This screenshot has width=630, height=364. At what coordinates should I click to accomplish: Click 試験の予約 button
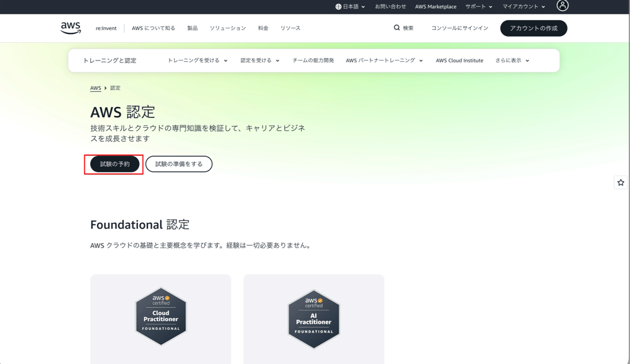pos(115,164)
